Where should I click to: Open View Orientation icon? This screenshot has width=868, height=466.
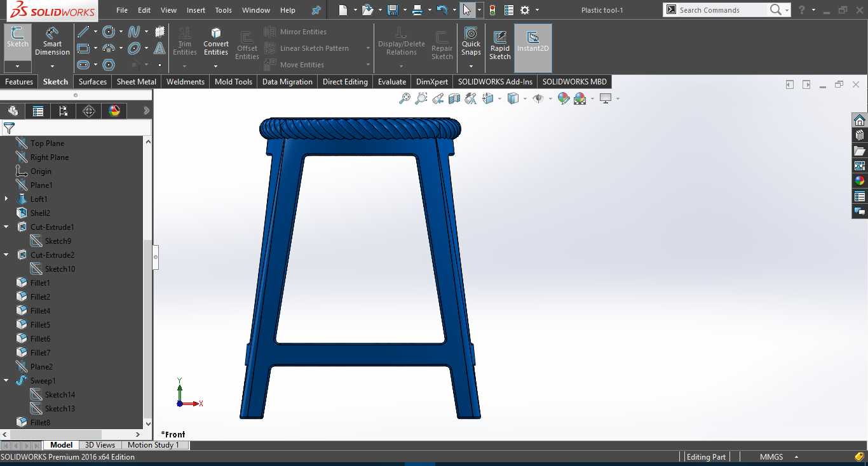coord(487,98)
